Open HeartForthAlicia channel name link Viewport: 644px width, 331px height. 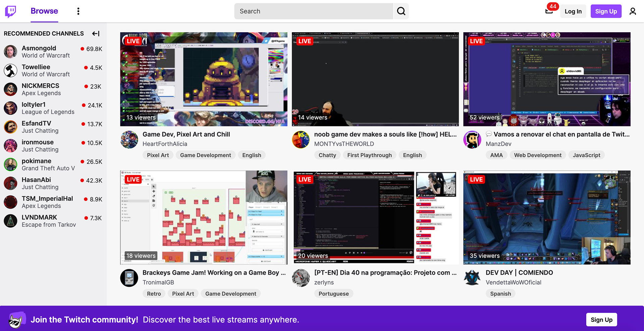[x=165, y=144]
